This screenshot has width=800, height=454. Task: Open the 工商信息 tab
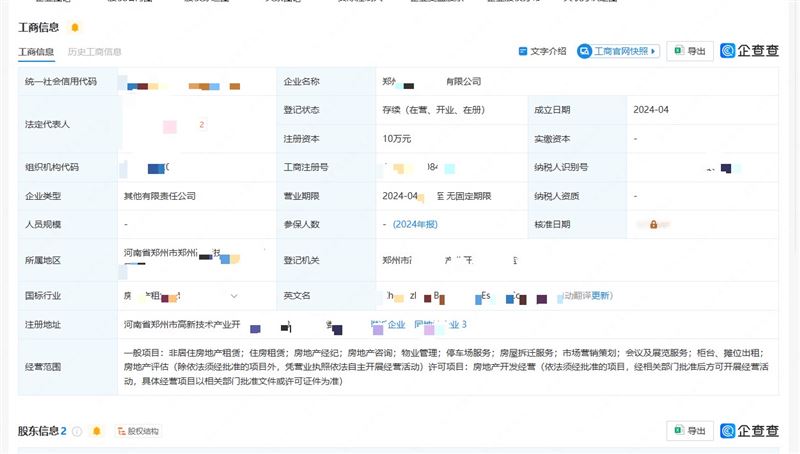(x=36, y=52)
